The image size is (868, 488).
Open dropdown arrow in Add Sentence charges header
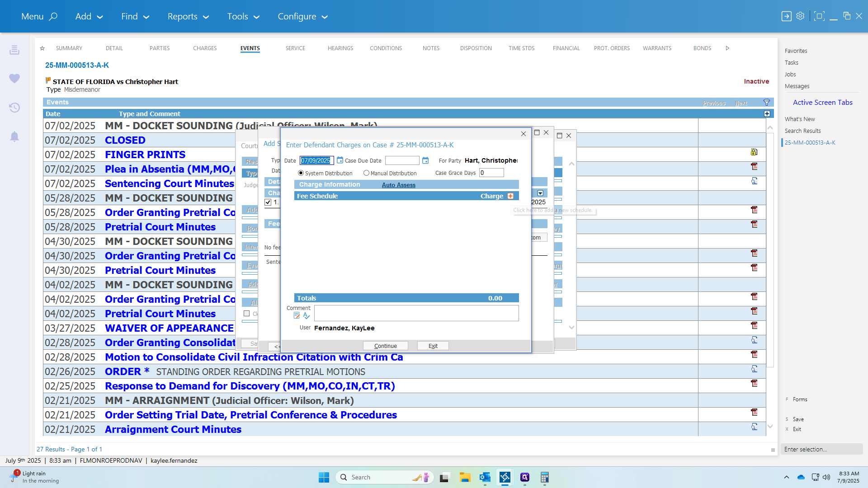pyautogui.click(x=540, y=193)
